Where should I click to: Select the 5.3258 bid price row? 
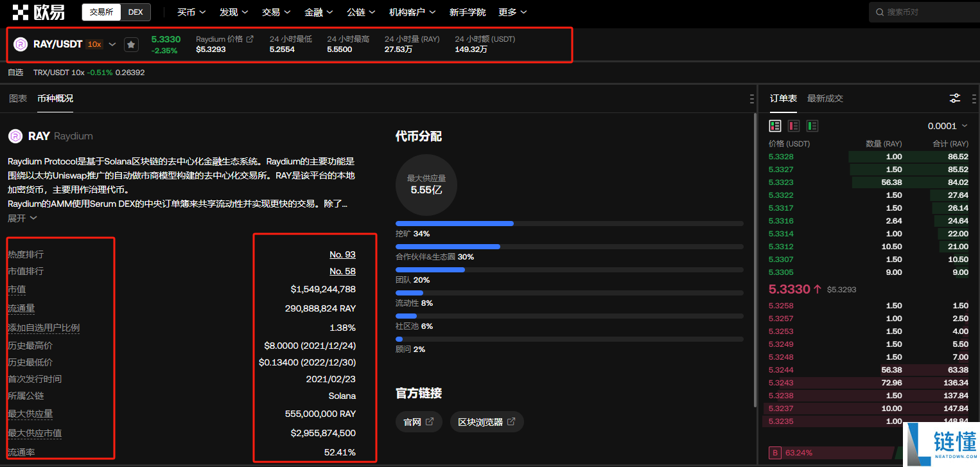(868, 306)
